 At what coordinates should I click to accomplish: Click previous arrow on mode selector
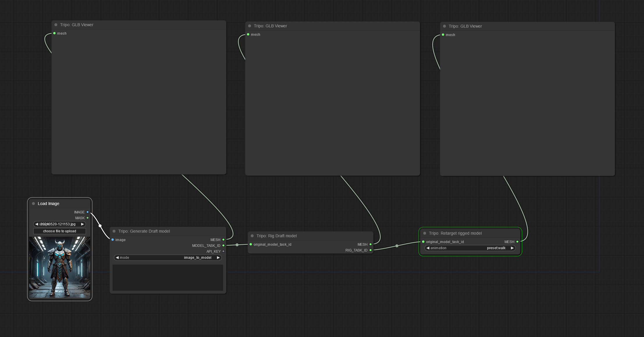tap(117, 258)
